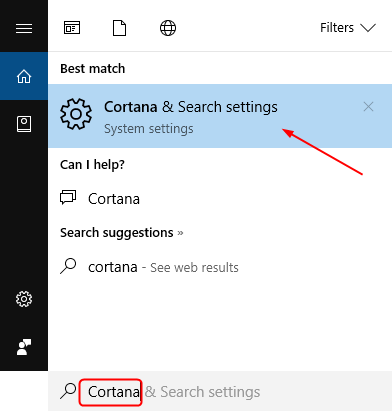
Task: Open Settings gear in left sidebar
Action: 24,299
